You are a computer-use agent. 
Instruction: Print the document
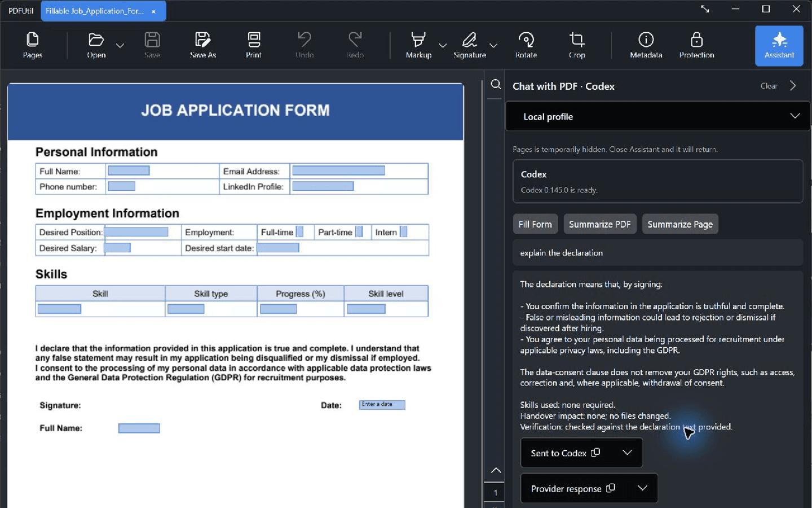coord(254,45)
